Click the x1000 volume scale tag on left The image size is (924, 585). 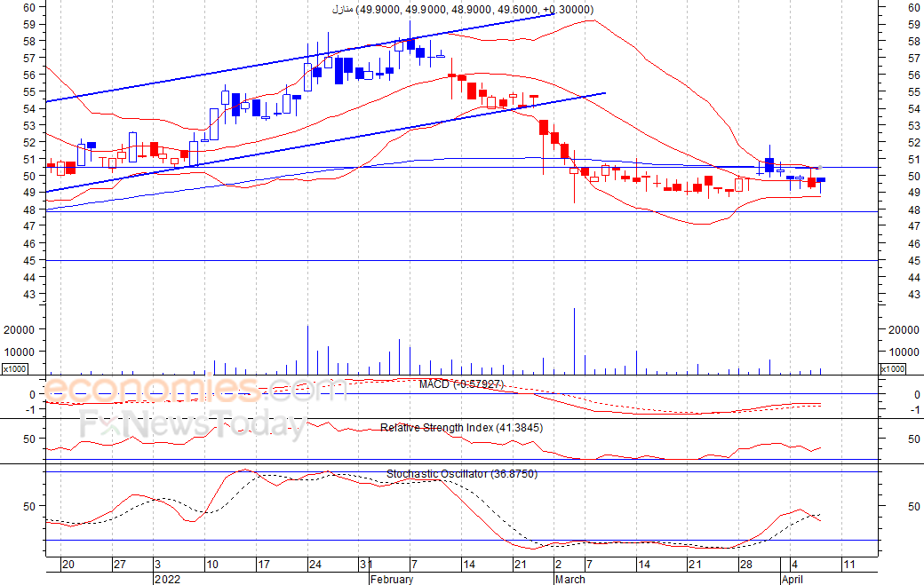pyautogui.click(x=14, y=369)
